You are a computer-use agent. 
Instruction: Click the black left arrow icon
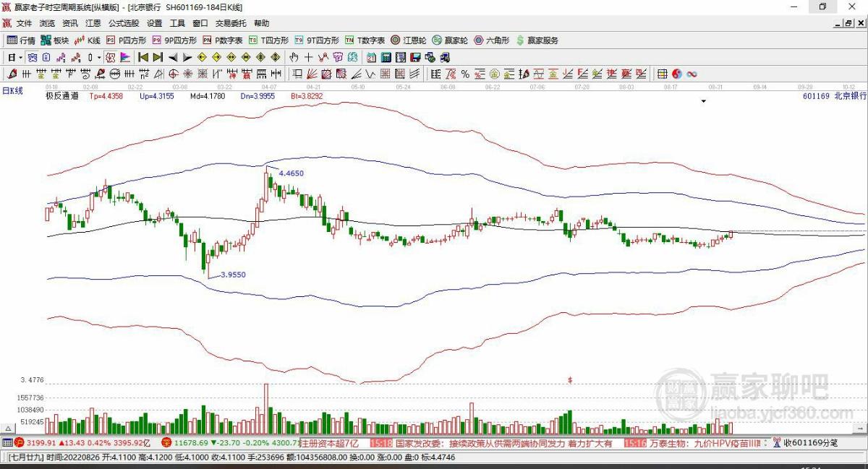click(174, 57)
